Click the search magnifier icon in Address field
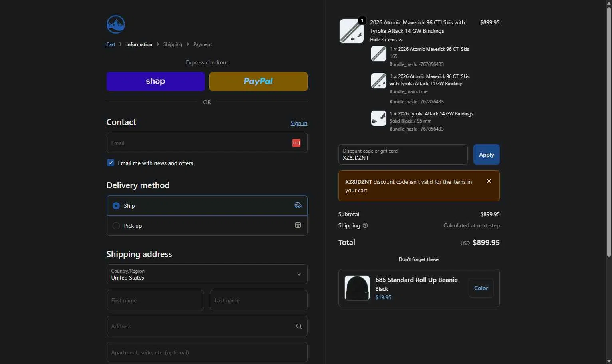 point(299,326)
